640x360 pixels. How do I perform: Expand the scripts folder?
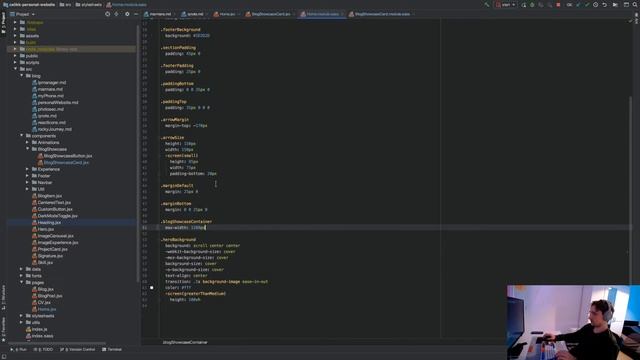(16, 62)
